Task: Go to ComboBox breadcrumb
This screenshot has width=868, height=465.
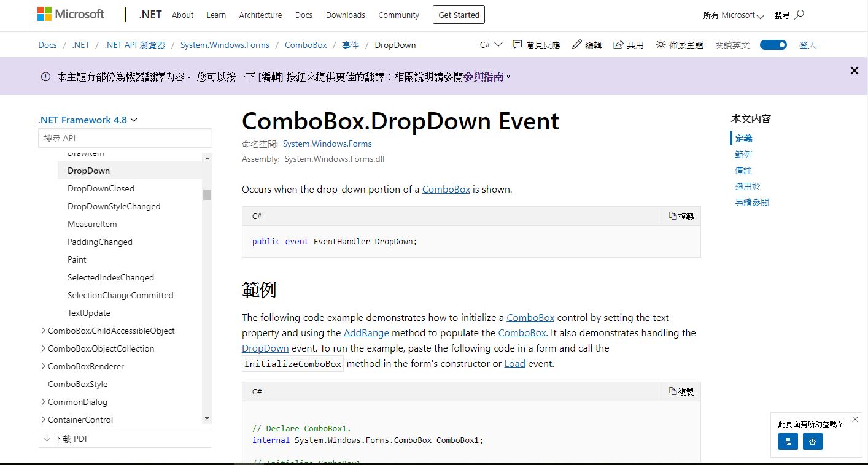Action: coord(306,45)
